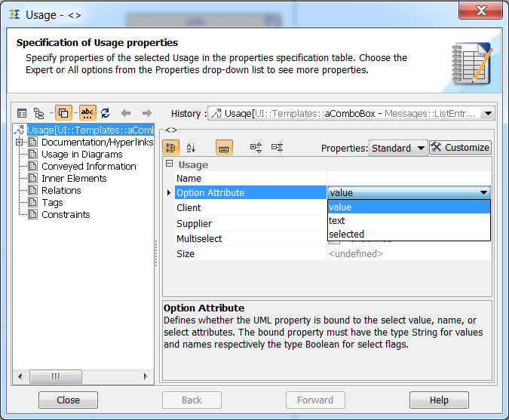Select Usage in Diagrams tree item

81,154
